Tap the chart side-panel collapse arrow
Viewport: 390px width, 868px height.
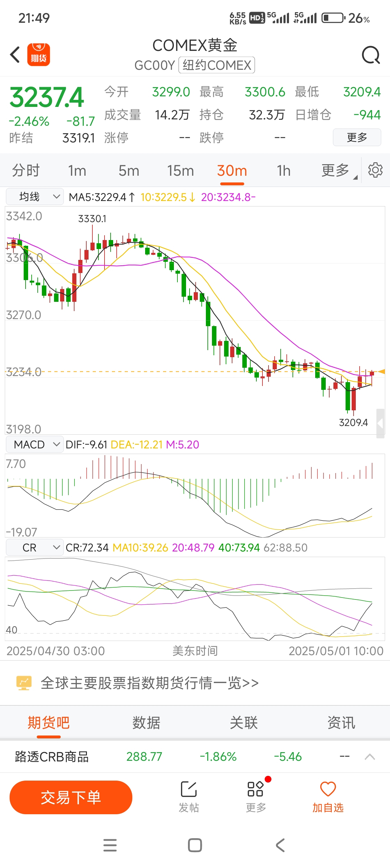380,423
